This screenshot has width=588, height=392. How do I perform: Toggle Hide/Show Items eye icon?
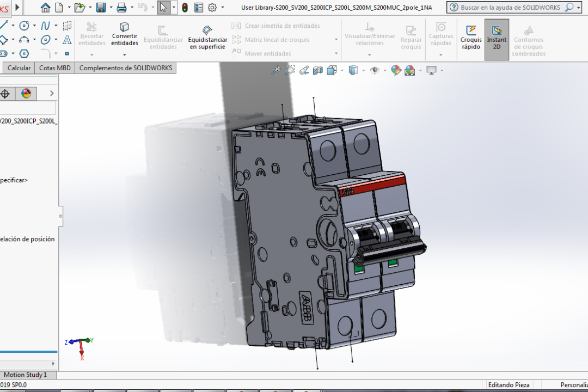[x=374, y=70]
